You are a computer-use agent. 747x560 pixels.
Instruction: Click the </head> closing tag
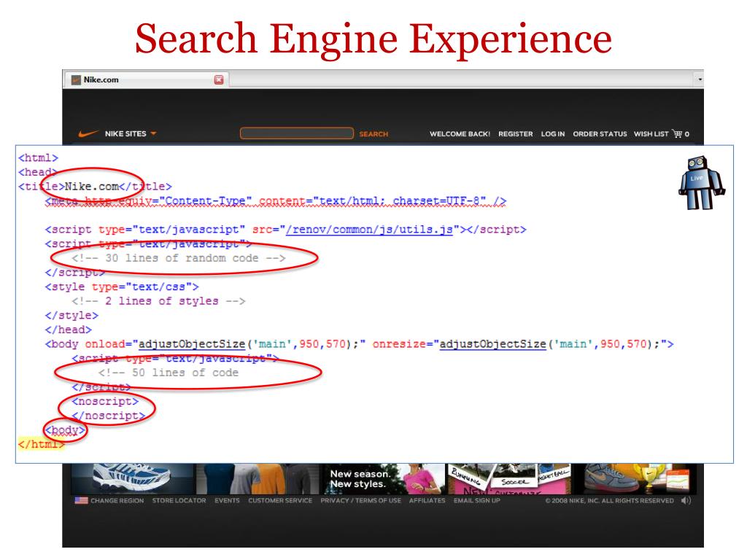coord(68,330)
